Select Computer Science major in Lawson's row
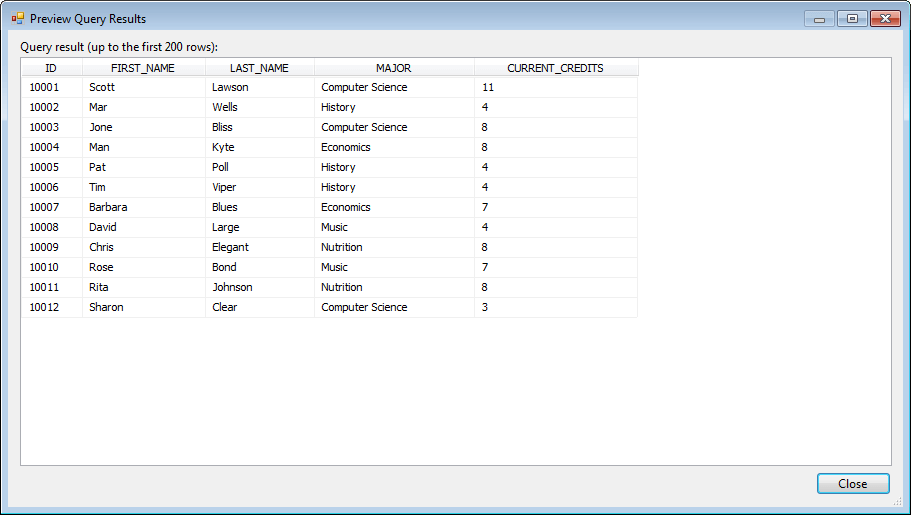This screenshot has height=515, width=911. coord(394,87)
